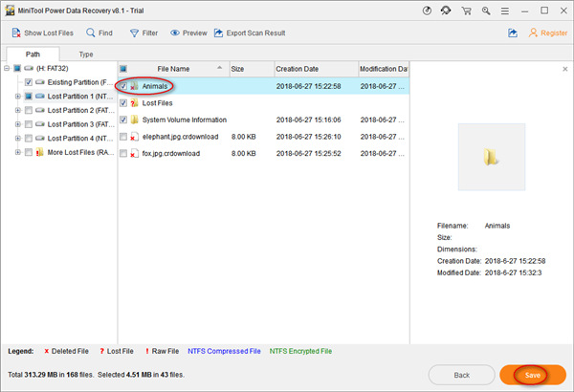This screenshot has height=392, width=574.
Task: Collapse the H: FAT32 drive node
Action: (x=7, y=69)
